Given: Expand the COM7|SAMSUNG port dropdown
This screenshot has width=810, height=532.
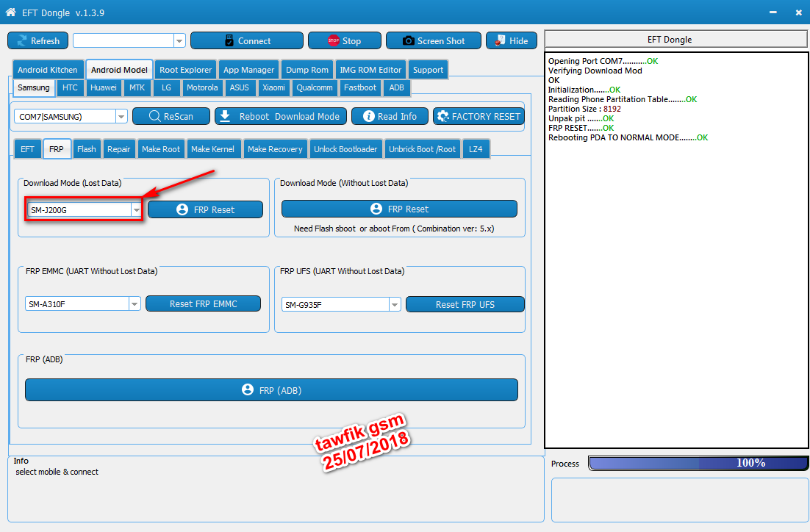Looking at the screenshot, I should [121, 117].
